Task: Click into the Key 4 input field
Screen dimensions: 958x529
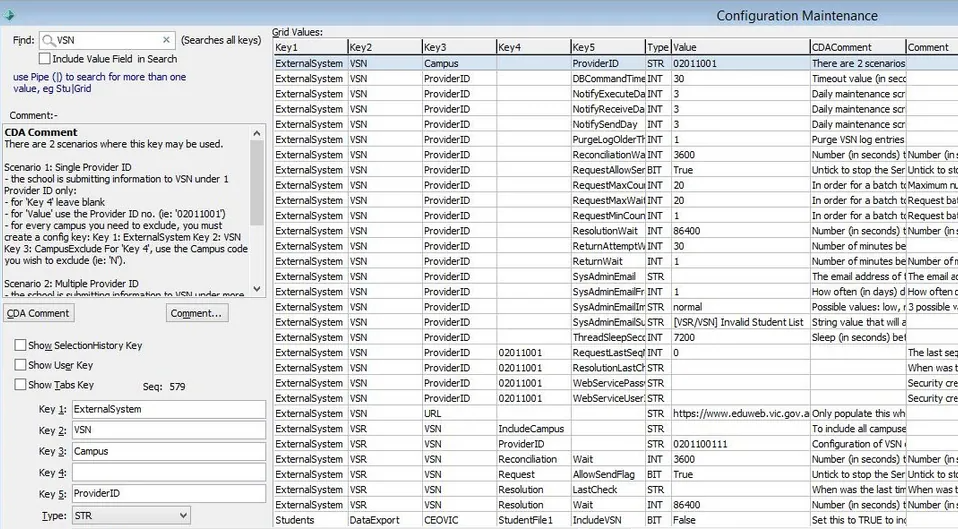Action: (169, 472)
